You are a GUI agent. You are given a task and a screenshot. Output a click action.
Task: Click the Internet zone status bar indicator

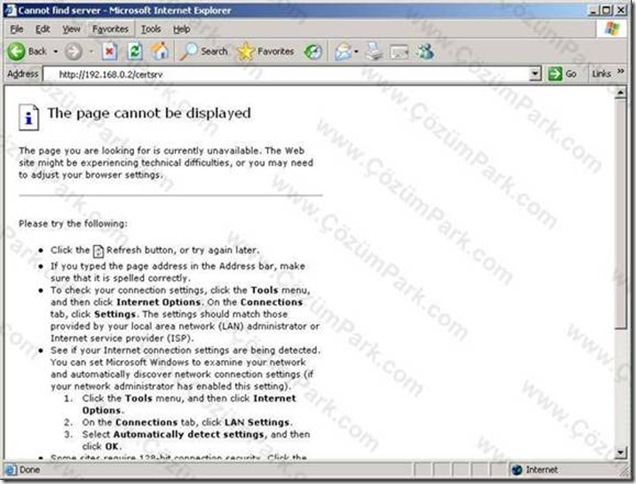(534, 470)
